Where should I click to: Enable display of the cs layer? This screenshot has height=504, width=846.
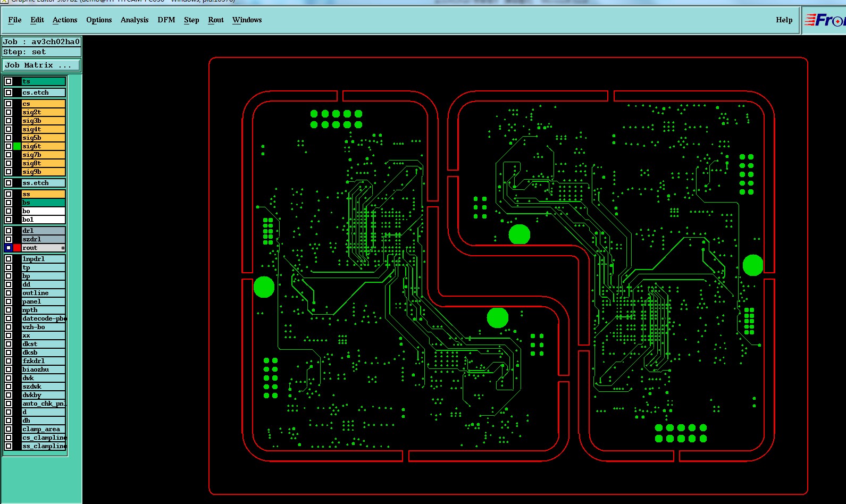[9, 104]
